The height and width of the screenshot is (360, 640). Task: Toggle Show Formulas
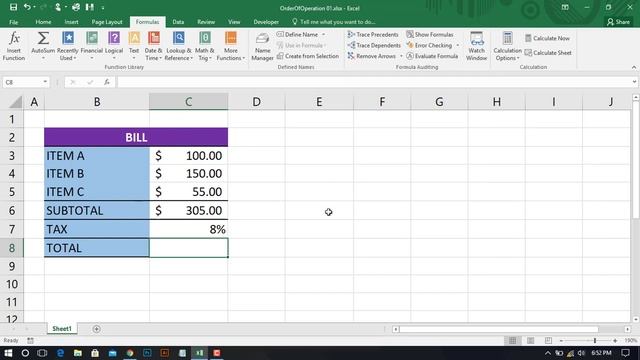tap(430, 35)
